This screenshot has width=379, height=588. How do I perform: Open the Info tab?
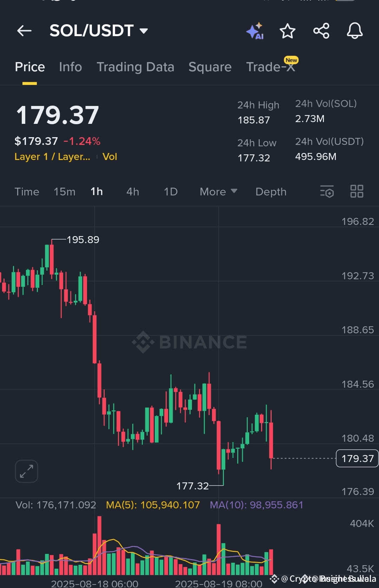coord(71,67)
